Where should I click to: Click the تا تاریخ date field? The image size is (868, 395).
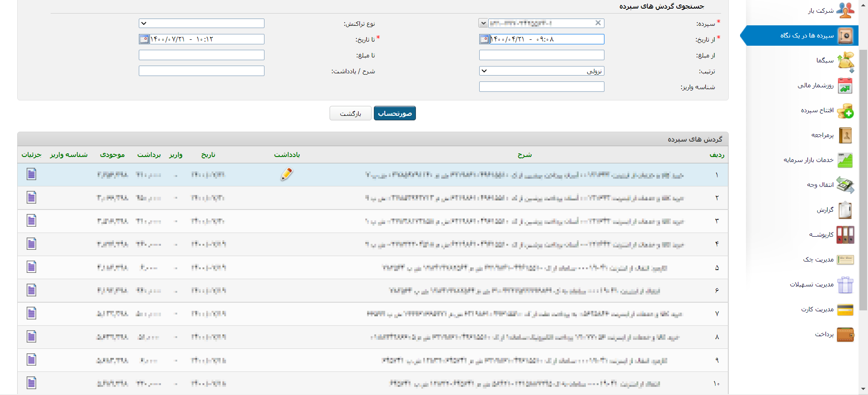tap(207, 39)
